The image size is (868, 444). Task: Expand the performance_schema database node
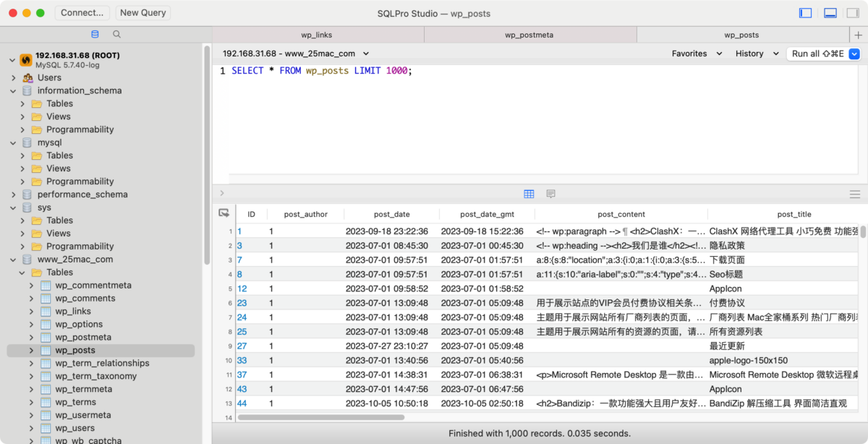click(x=13, y=195)
